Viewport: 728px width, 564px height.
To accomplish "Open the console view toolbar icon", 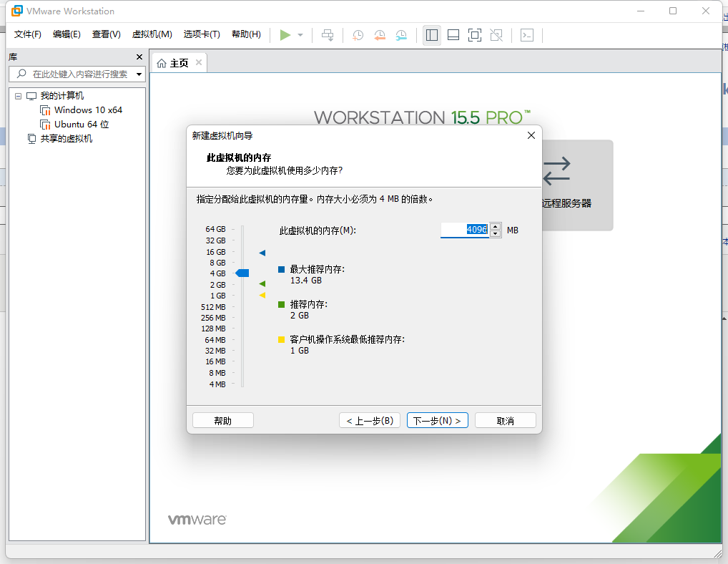I will tap(527, 35).
